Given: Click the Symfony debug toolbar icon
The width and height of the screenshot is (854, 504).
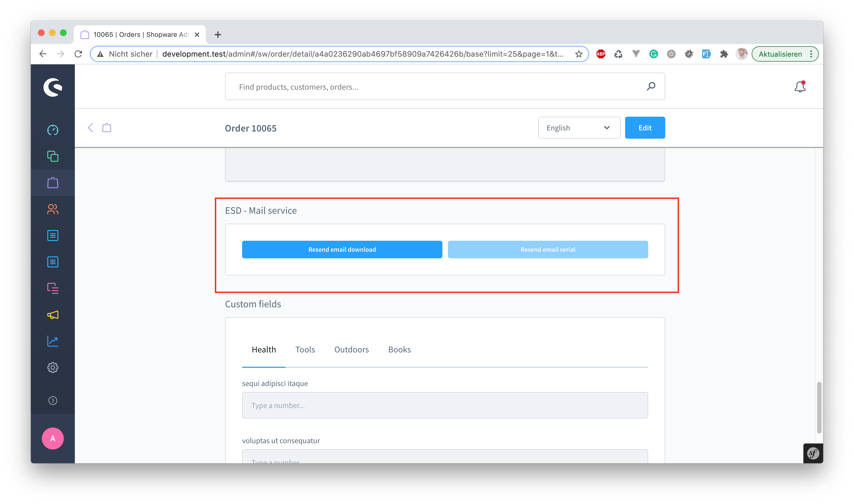Looking at the screenshot, I should pyautogui.click(x=813, y=453).
